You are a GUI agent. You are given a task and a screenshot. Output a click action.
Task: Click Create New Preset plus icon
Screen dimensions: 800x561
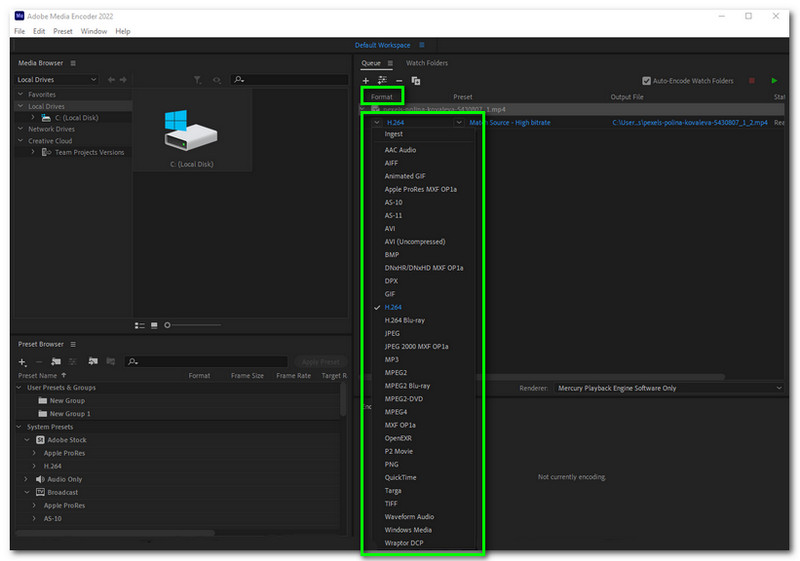click(22, 361)
